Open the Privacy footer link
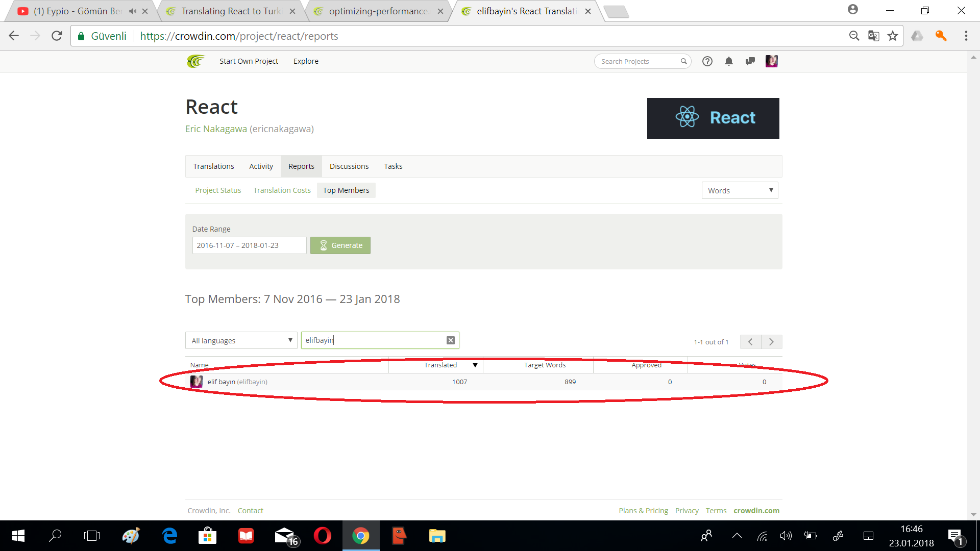Image resolution: width=980 pixels, height=551 pixels. (687, 511)
